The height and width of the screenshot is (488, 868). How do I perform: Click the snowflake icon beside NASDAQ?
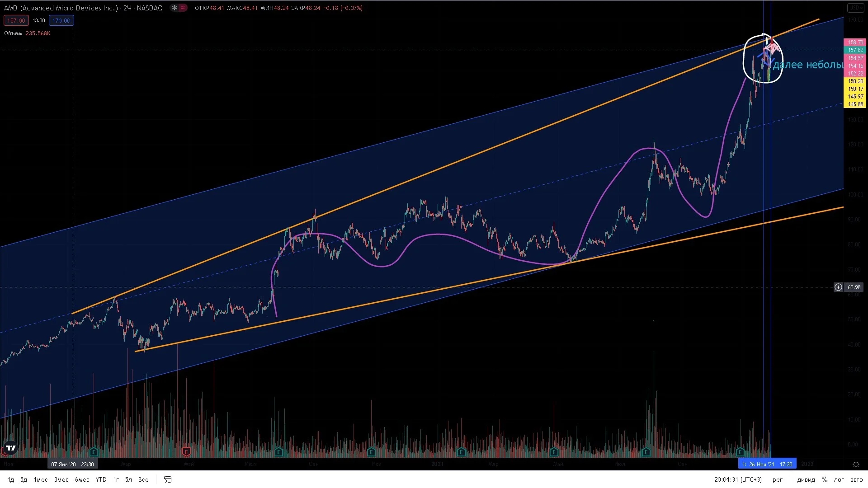174,8
